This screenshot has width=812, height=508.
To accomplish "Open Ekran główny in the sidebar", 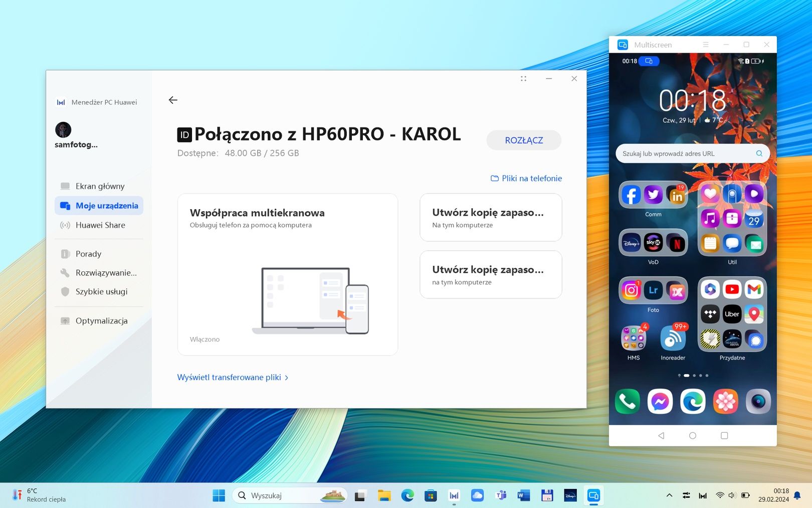I will pyautogui.click(x=99, y=186).
